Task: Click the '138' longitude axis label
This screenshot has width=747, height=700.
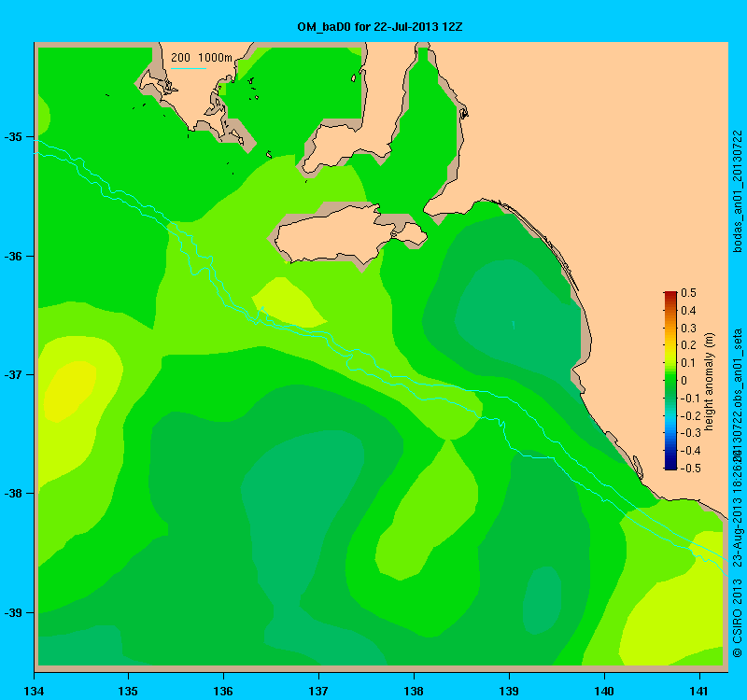Action: 414,691
